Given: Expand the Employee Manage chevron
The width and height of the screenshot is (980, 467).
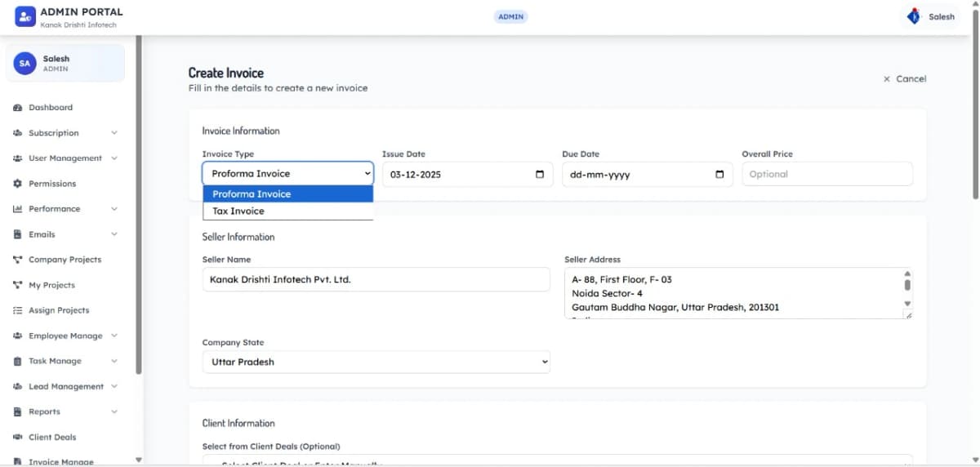Looking at the screenshot, I should (114, 336).
